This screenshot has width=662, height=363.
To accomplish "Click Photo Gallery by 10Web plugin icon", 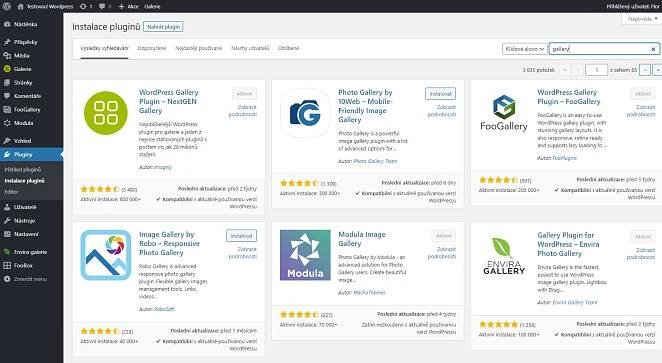I will point(305,113).
